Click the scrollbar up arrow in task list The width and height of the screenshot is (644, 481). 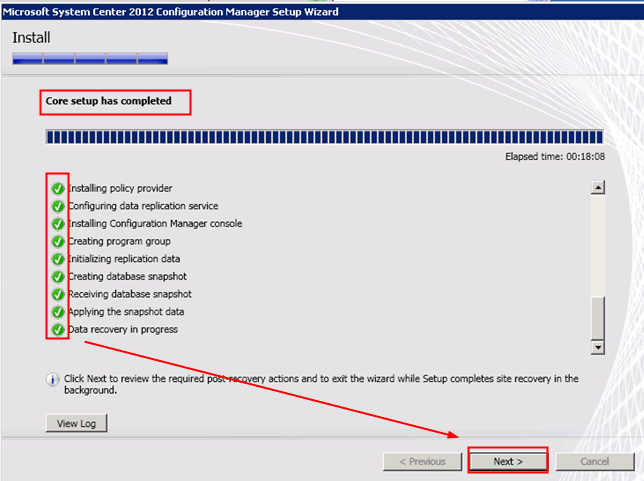598,187
